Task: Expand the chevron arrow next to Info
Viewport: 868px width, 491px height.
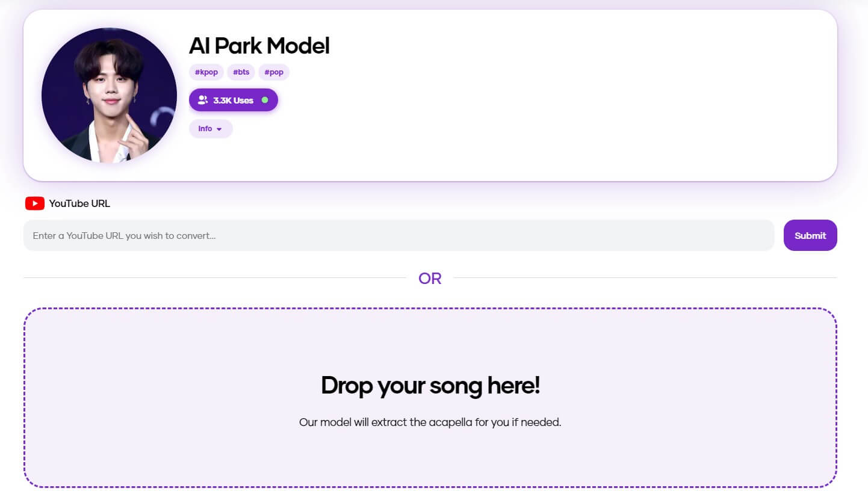Action: (220, 129)
